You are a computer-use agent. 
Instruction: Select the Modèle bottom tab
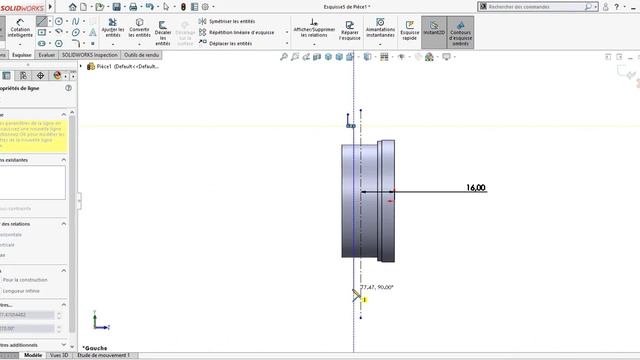pos(33,355)
